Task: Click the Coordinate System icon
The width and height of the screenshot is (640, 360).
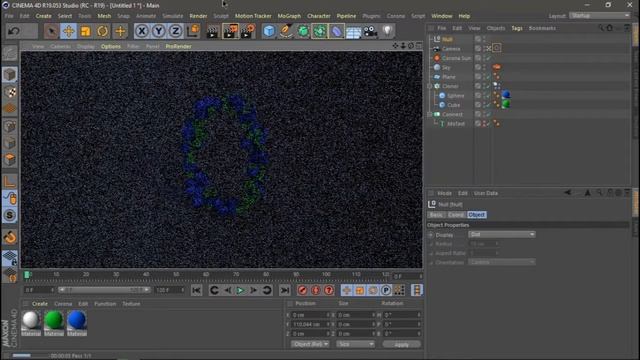Action: (193, 31)
